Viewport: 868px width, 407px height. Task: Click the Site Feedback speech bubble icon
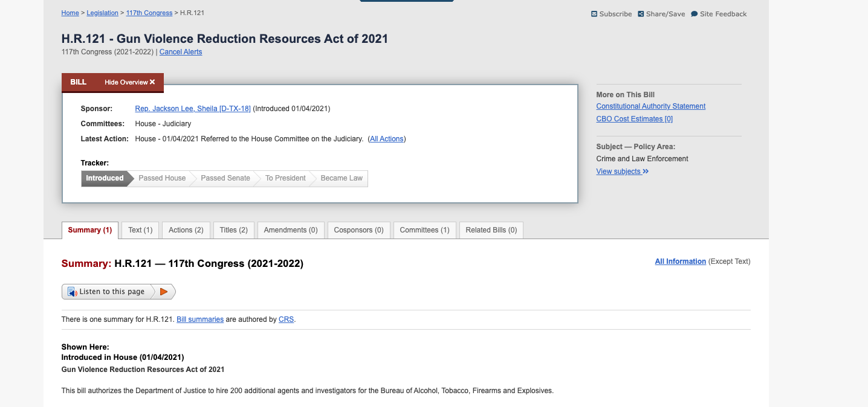click(694, 14)
